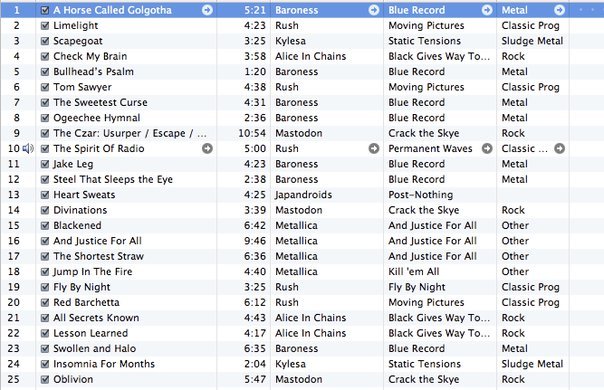Select track number 13
Screen dimensions: 604x390
pos(13,195)
